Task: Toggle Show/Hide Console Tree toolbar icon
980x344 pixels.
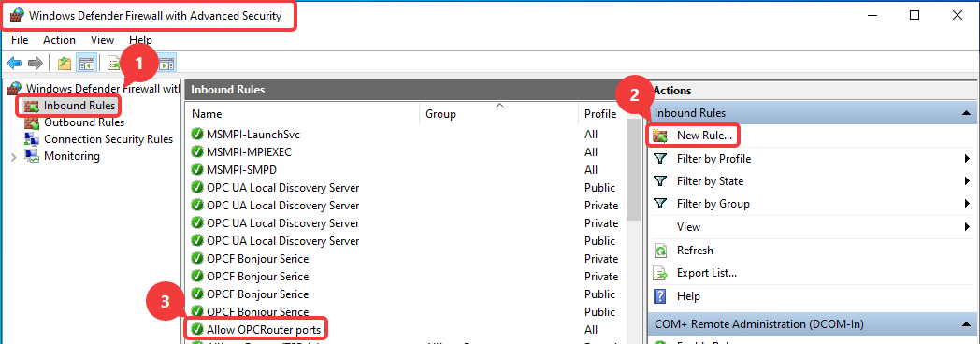Action: (86, 63)
